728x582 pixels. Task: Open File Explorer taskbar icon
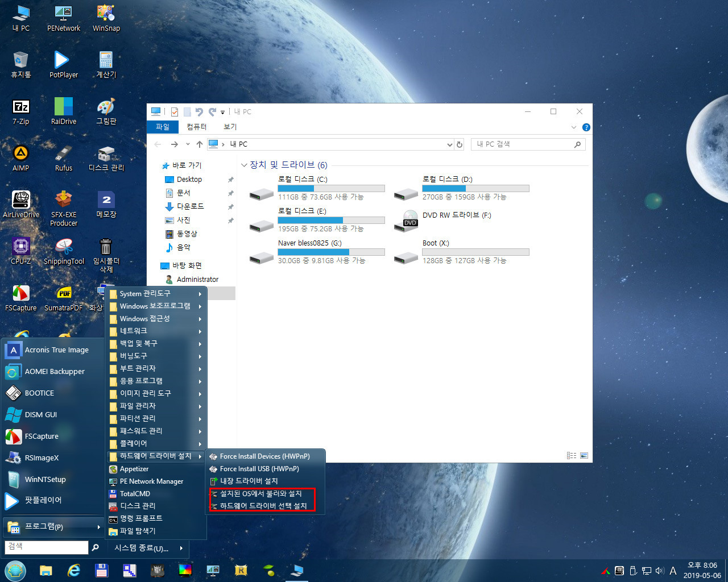[46, 571]
